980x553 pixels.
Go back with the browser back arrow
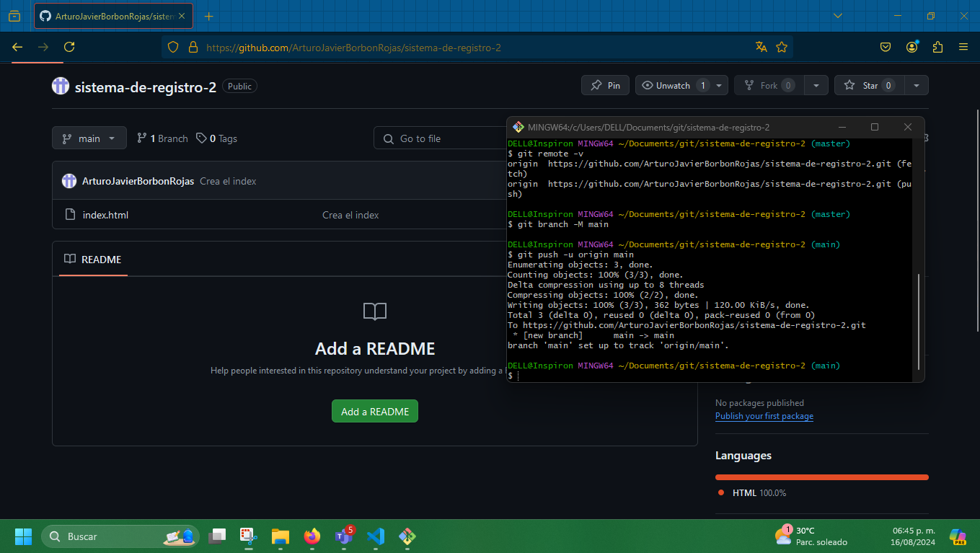[x=17, y=47]
